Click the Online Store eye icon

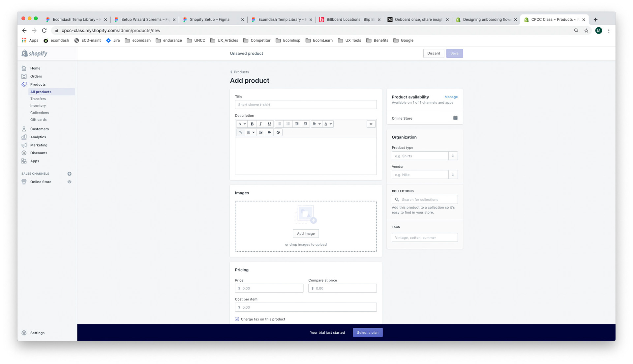(69, 182)
